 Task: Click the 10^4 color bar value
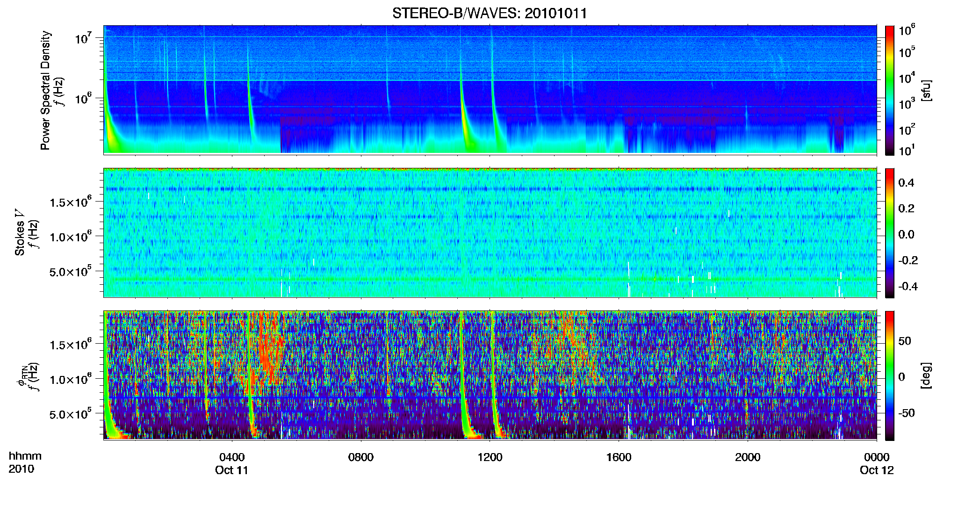907,78
